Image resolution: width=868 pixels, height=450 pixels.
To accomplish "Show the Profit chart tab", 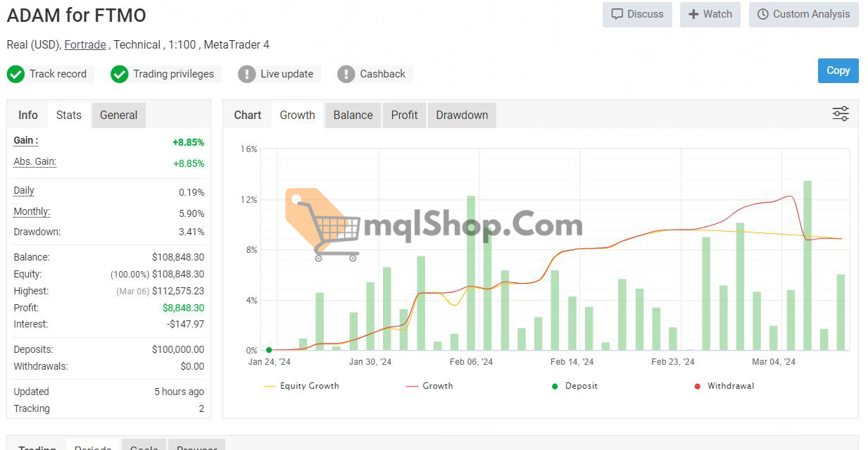I will click(x=404, y=115).
